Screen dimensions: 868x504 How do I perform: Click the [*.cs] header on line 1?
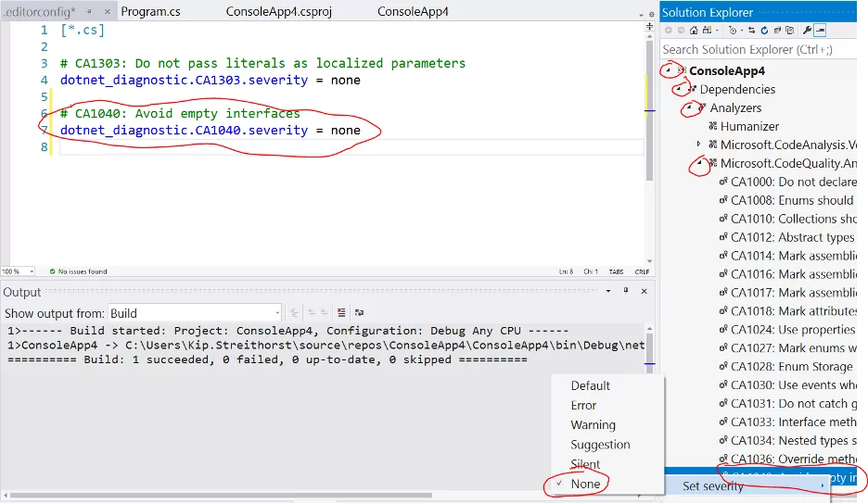coord(83,30)
